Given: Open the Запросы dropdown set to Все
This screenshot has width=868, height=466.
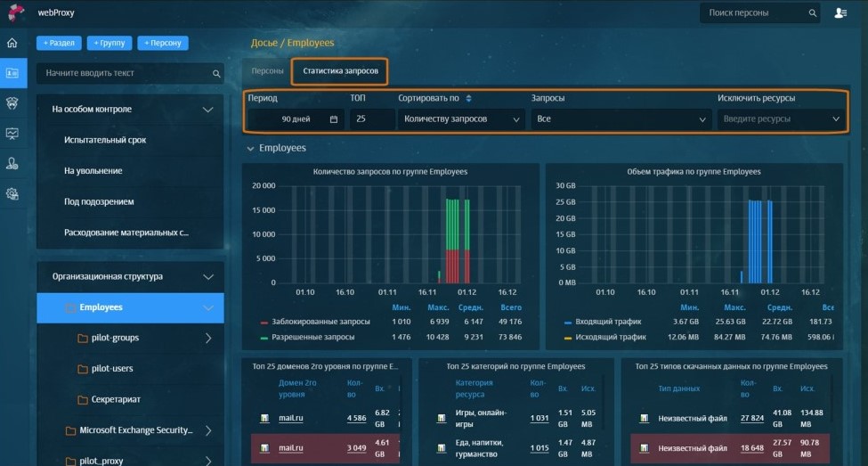Looking at the screenshot, I should pyautogui.click(x=620, y=119).
